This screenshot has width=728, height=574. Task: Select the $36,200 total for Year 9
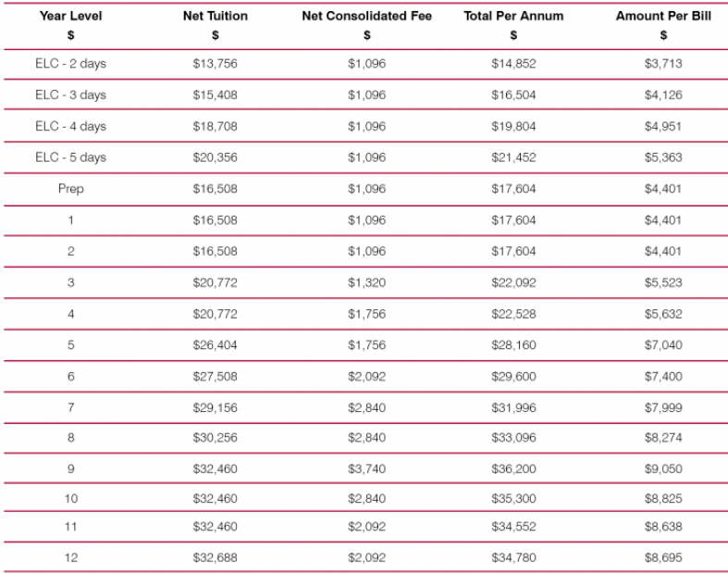pos(513,468)
